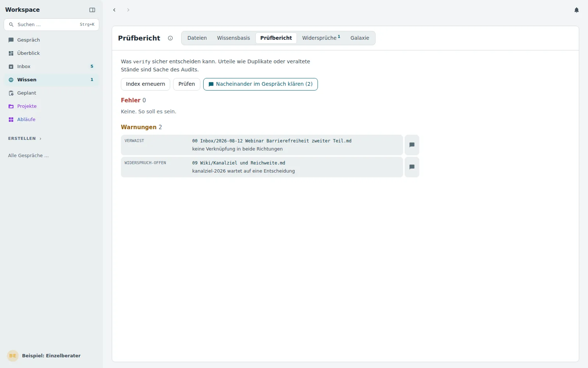
Task: Open chat for VERWAIST warning row
Action: click(412, 145)
